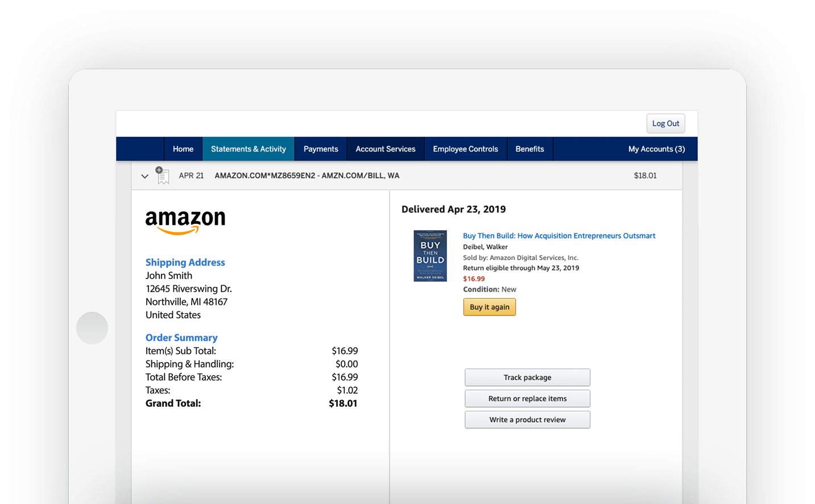815x504 pixels.
Task: Click the AMAZON.COM*MZ8659EN2 transaction description
Action: [307, 176]
